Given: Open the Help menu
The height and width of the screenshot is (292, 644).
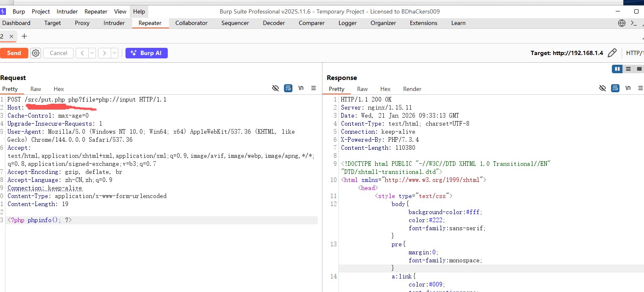Looking at the screenshot, I should [139, 11].
